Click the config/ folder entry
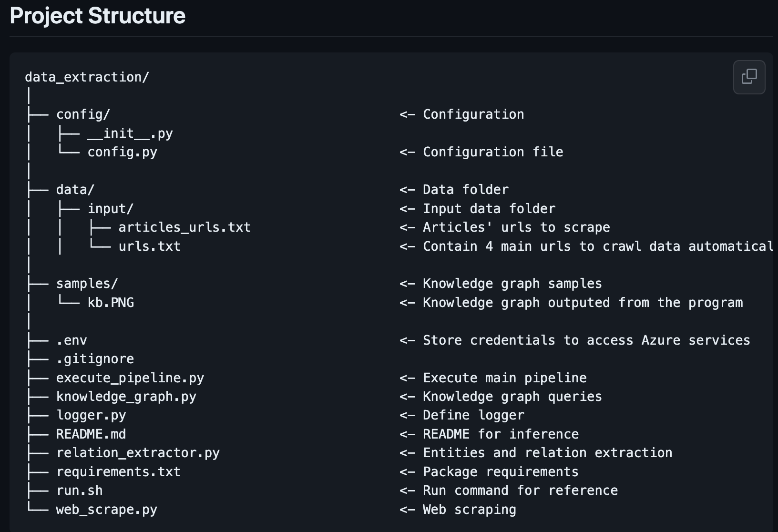The width and height of the screenshot is (778, 532). click(x=83, y=114)
